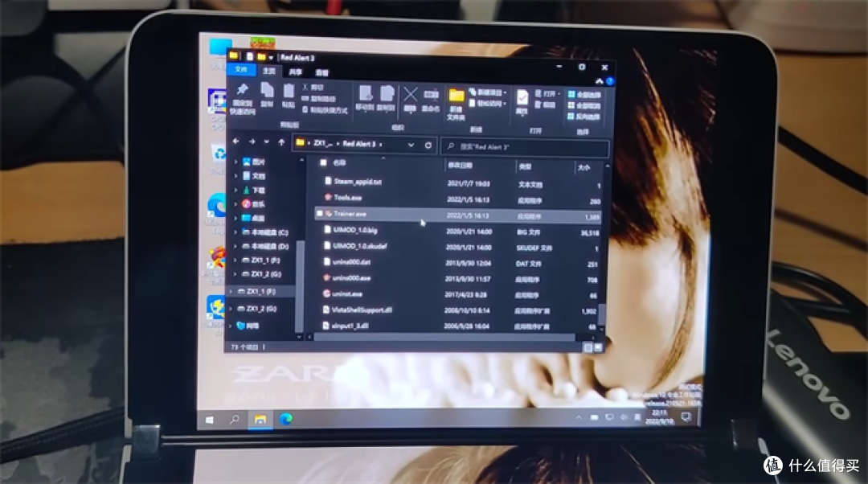Image resolution: width=868 pixels, height=484 pixels.
Task: Open Microsoft Edge from the taskbar
Action: click(x=285, y=419)
